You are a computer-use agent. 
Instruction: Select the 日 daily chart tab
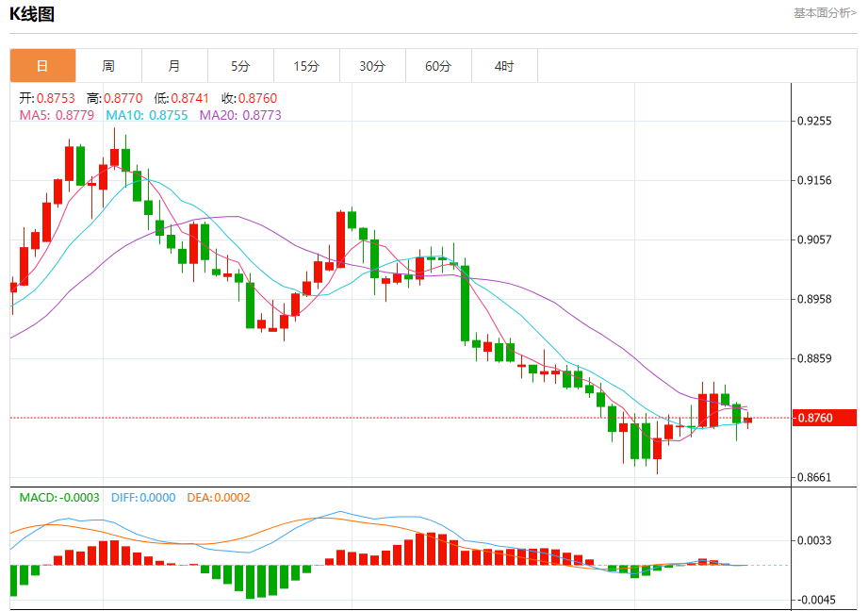click(x=42, y=66)
